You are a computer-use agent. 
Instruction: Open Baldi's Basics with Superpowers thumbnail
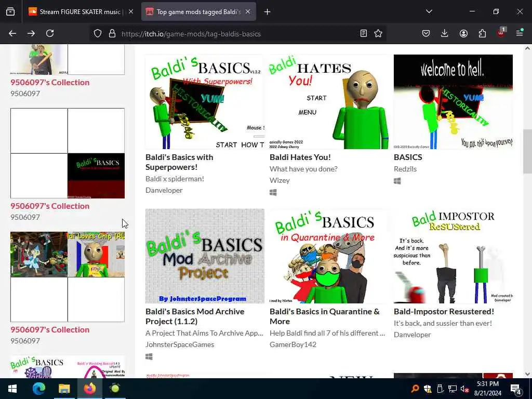(x=205, y=102)
